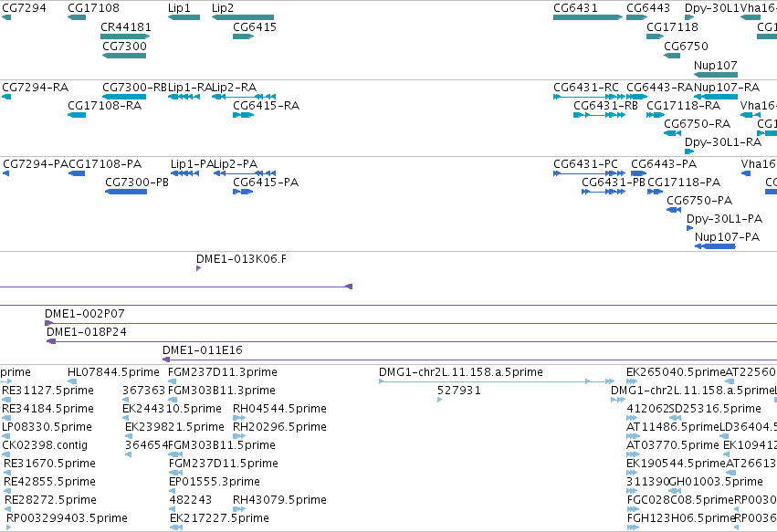Open the LP08330.5prime EST label
777x532 pixels.
click(47, 427)
